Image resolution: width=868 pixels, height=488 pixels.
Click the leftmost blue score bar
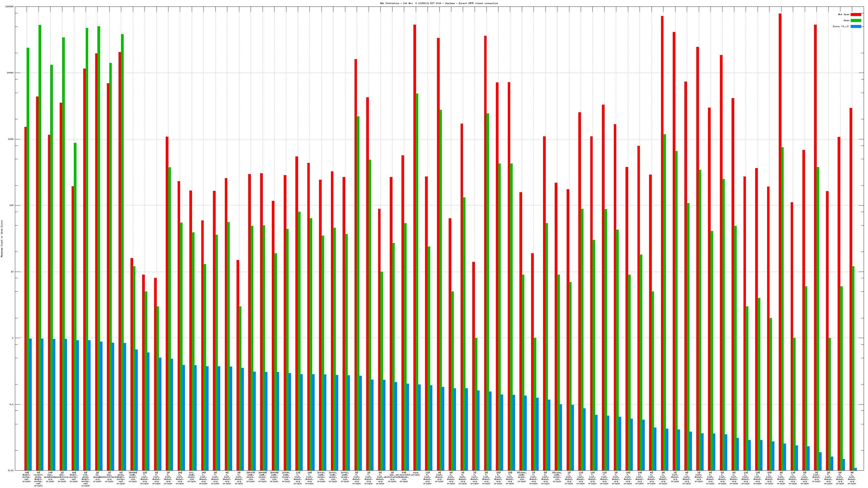30,404
